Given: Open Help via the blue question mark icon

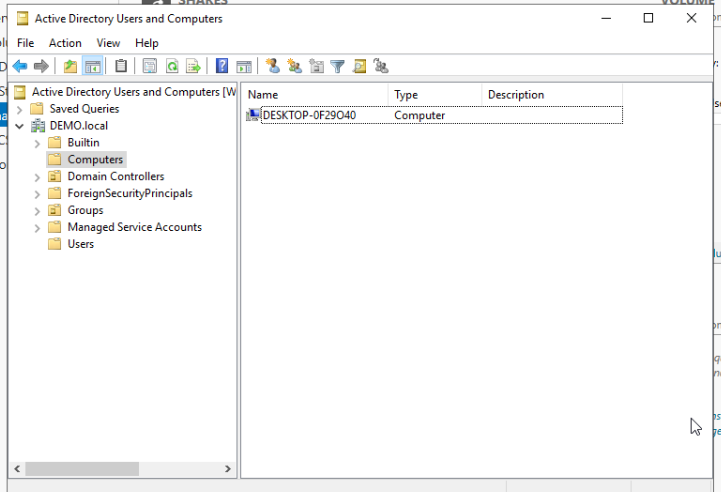Looking at the screenshot, I should [222, 67].
